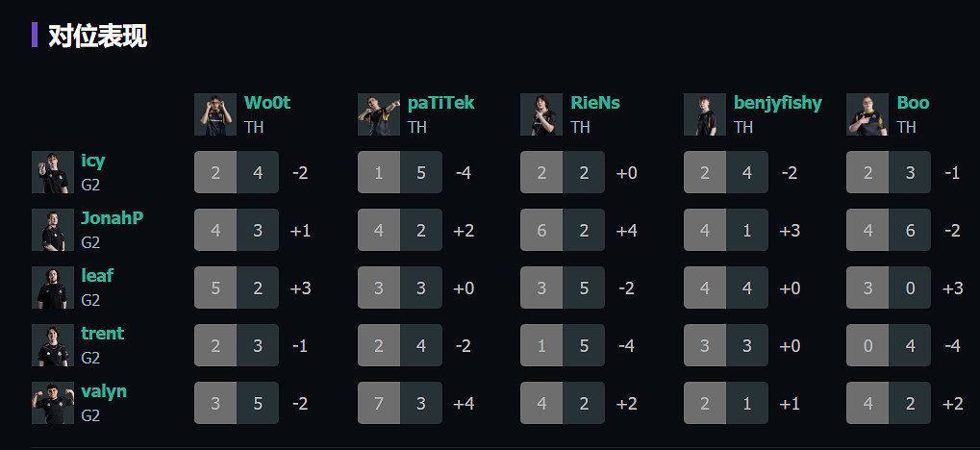Select Boo's player portrait
This screenshot has height=450, width=980.
[x=867, y=114]
